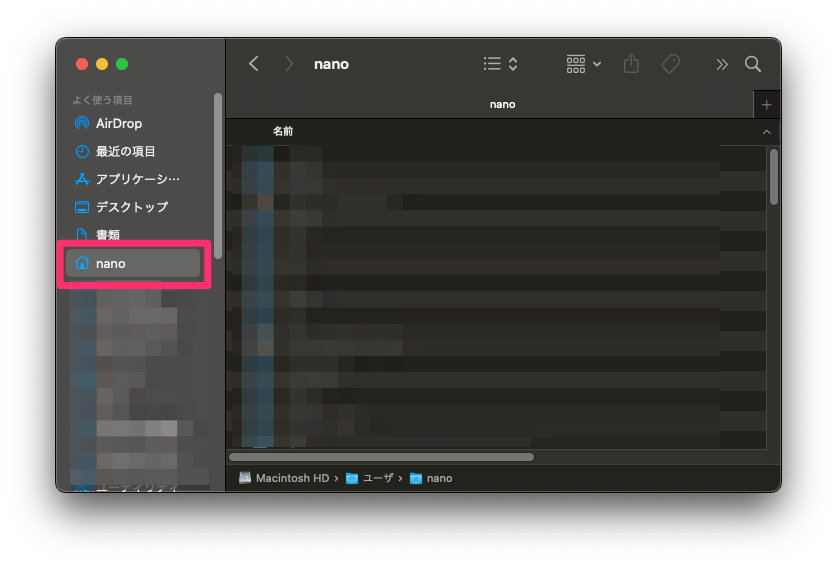The image size is (837, 566).
Task: Click the tag icon in toolbar
Action: click(671, 64)
